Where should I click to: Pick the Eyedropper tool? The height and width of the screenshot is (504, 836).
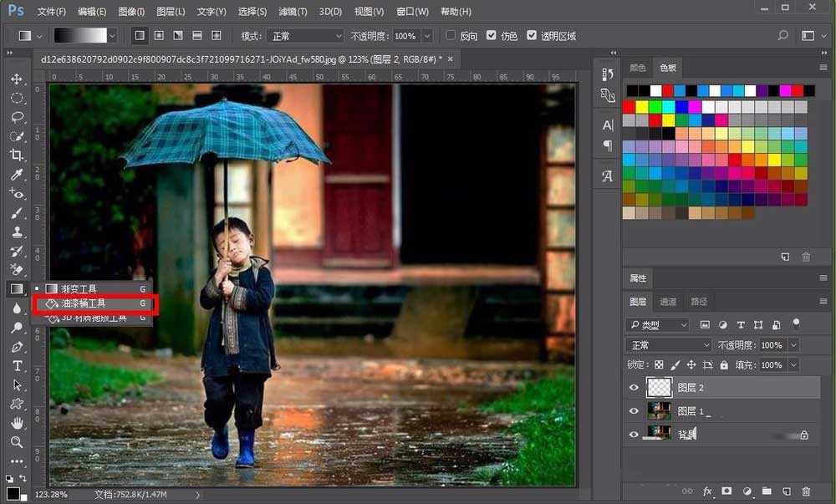(17, 175)
